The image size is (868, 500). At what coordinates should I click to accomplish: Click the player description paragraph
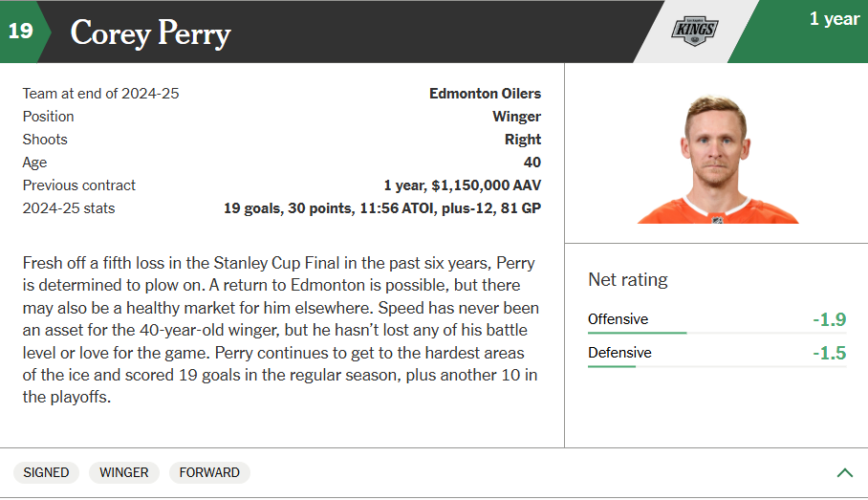[x=281, y=330]
